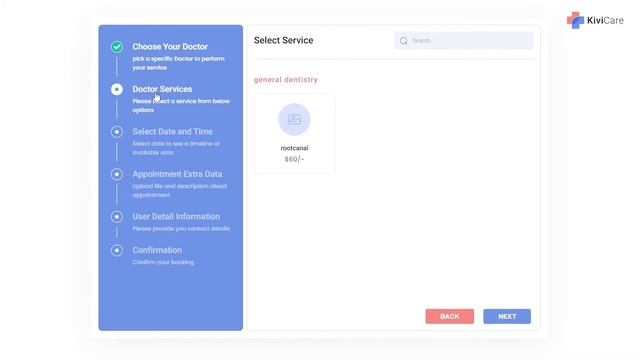Open the Choose Your Doctor step
The height and width of the screenshot is (360, 640).
coord(170,47)
